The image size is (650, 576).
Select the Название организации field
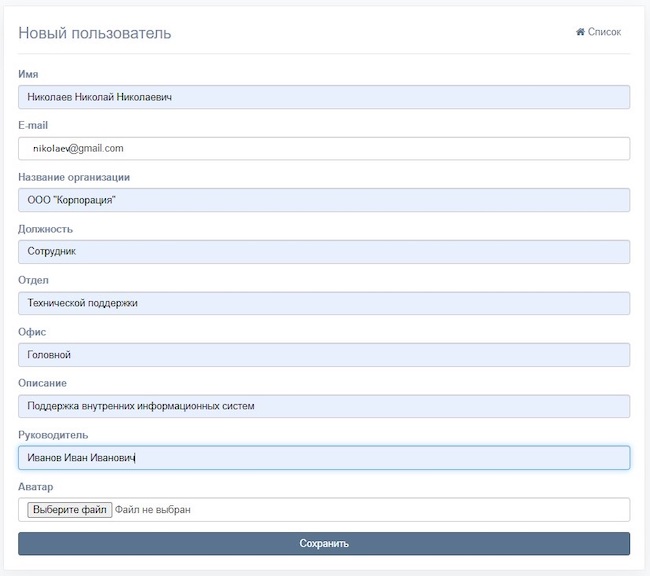point(324,200)
